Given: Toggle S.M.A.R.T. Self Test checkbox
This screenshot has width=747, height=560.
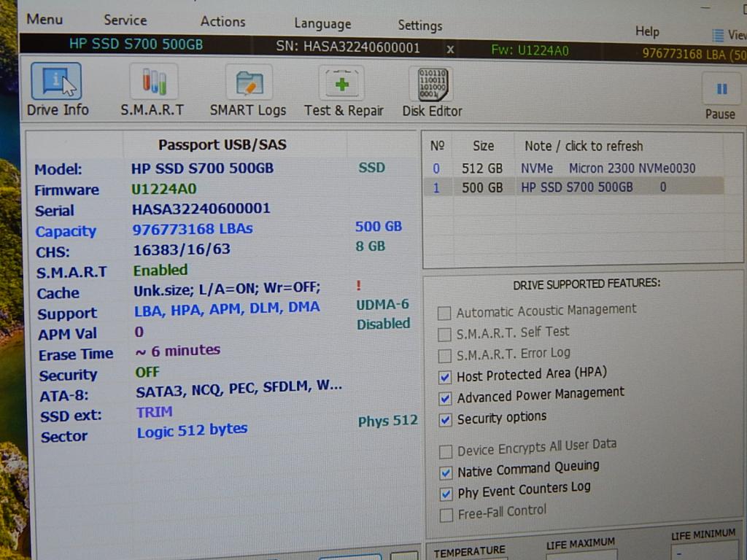Looking at the screenshot, I should tap(444, 334).
